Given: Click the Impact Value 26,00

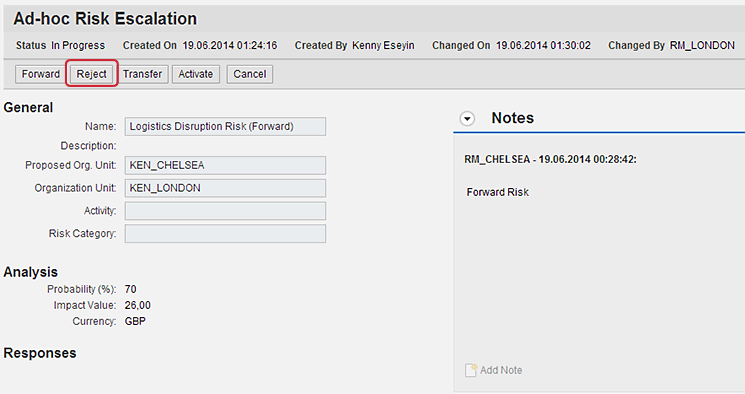Looking at the screenshot, I should click(x=138, y=305).
